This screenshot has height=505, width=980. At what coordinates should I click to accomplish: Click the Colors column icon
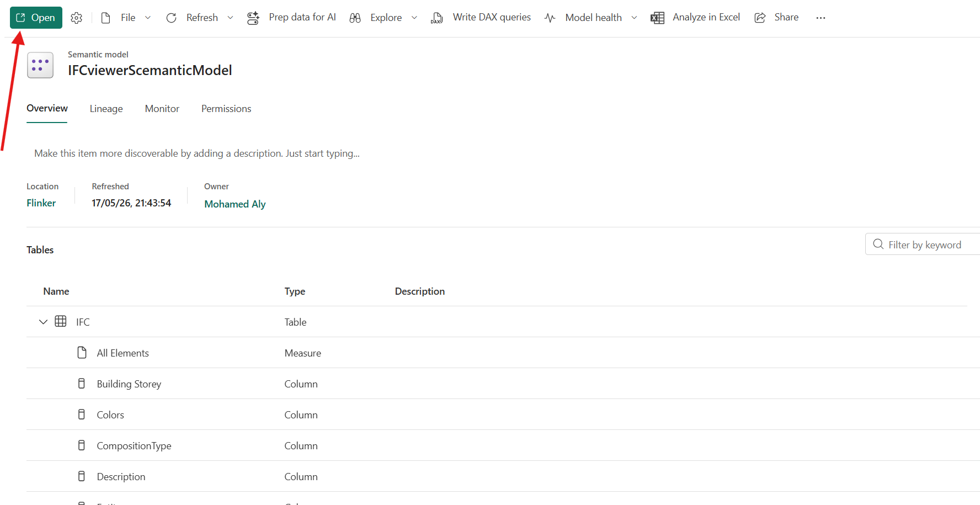[82, 414]
